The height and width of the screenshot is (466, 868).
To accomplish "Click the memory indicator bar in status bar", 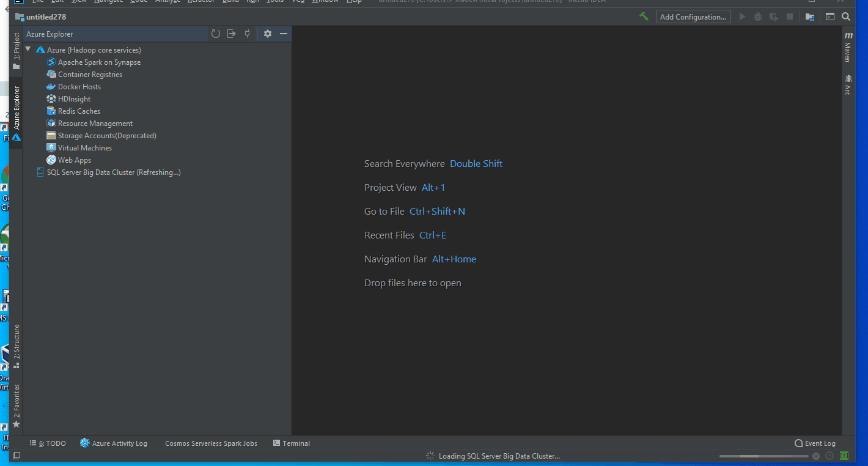I will point(763,456).
